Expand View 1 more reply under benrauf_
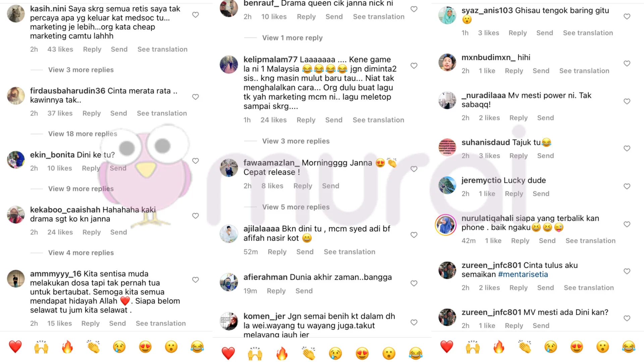The height and width of the screenshot is (362, 644). 292,38
